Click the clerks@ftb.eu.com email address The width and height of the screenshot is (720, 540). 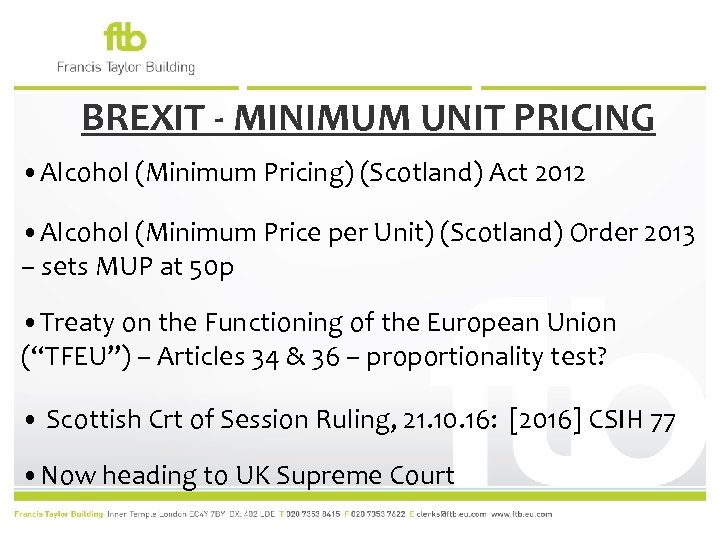[450, 514]
